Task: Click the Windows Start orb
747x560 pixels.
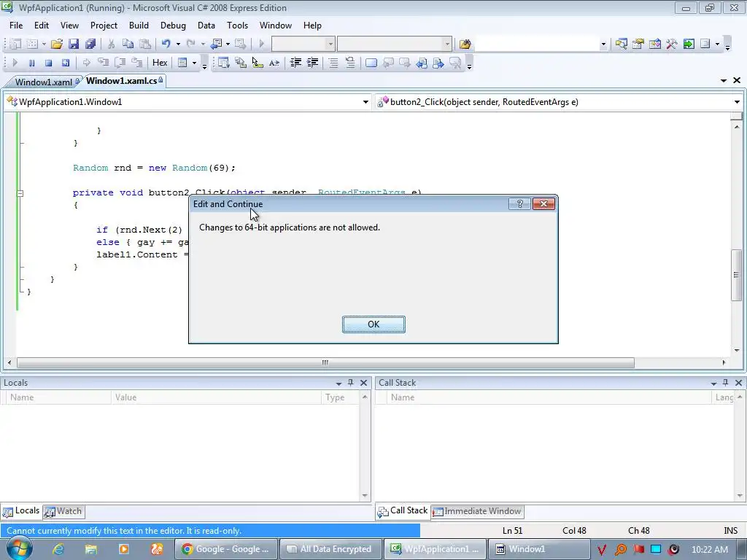Action: coord(18,548)
